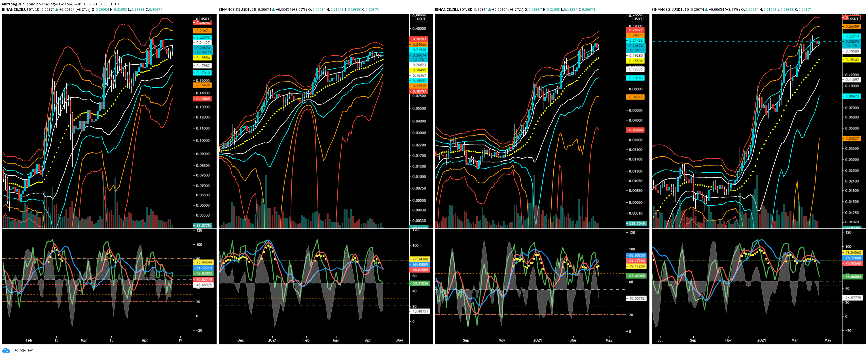This screenshot has height=356, width=868.
Task: Click the 67.49088 green oscillator value
Action: [x=636, y=276]
